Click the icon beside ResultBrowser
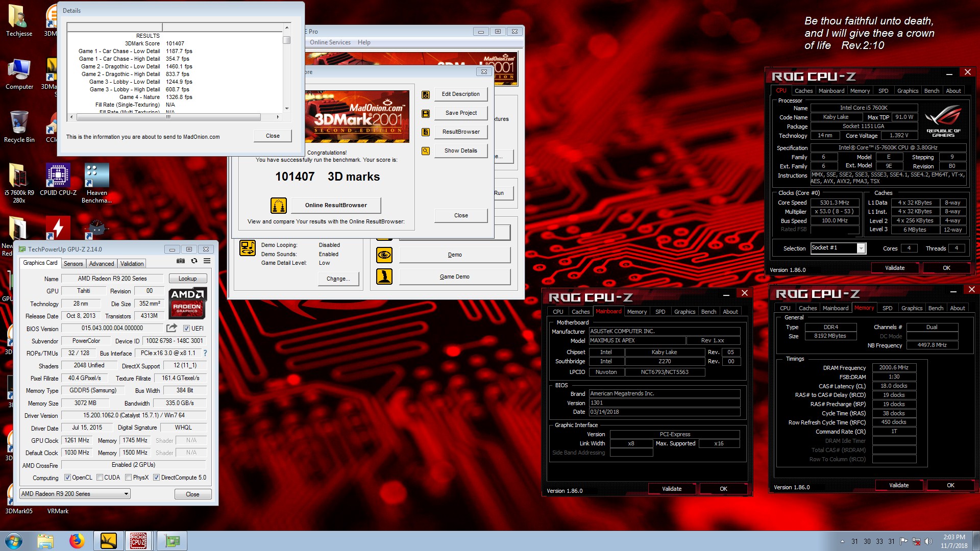Screen dimensions: 980x551 [x=426, y=132]
